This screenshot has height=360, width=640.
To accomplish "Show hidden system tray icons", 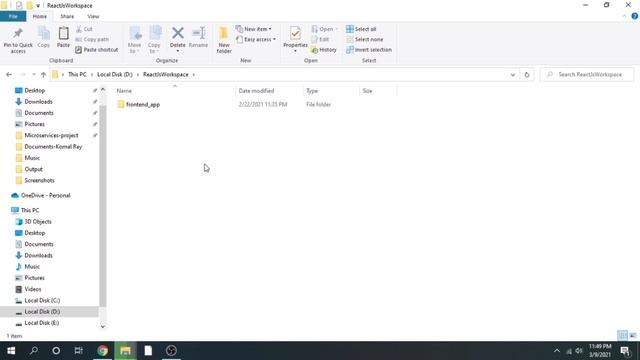I will coord(557,351).
